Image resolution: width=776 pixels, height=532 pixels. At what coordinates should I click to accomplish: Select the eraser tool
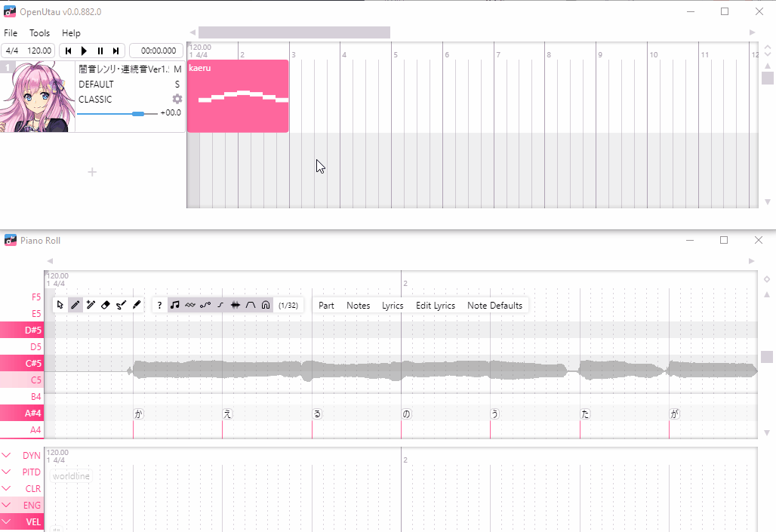tap(106, 305)
